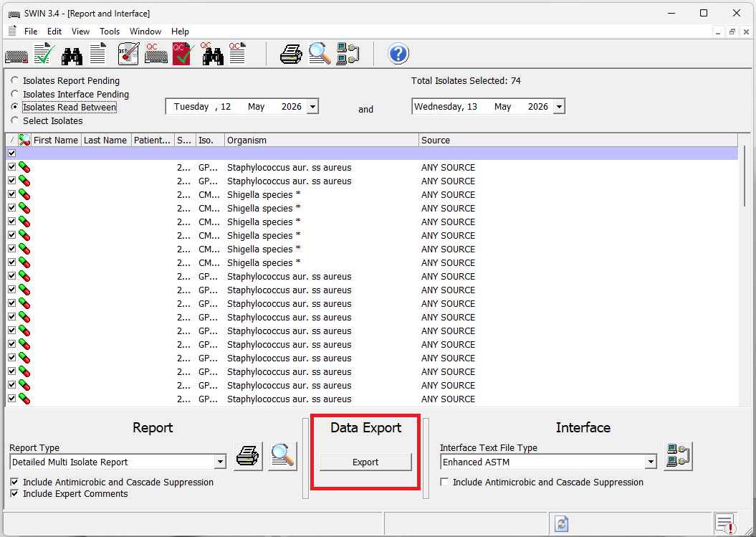
Task: Click May in the end date field
Action: 502,107
